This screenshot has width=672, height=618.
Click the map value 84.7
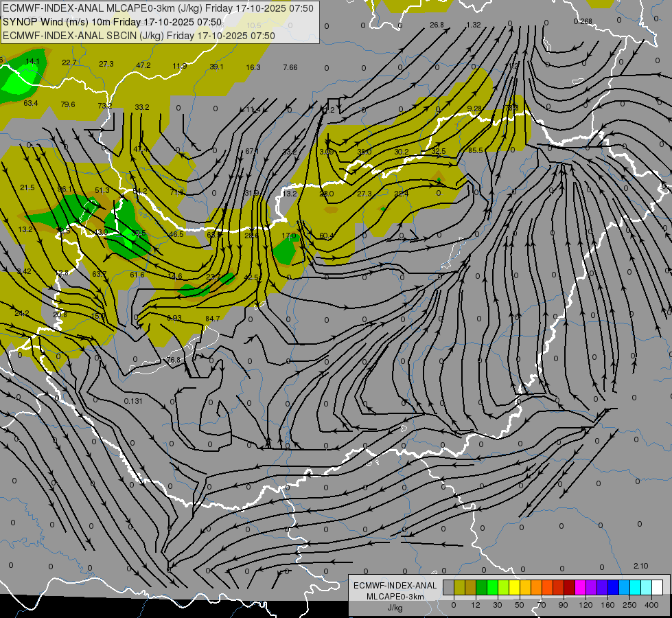[x=213, y=318]
